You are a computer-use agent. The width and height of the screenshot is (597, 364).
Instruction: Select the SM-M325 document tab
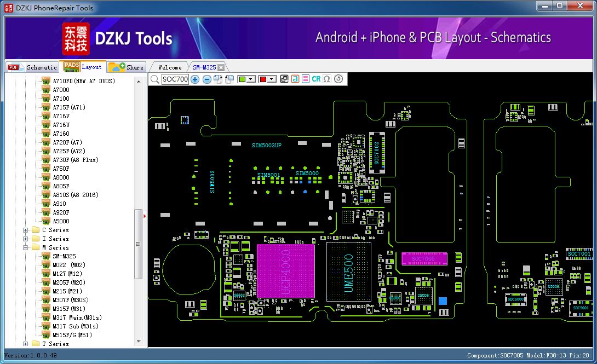pos(204,67)
